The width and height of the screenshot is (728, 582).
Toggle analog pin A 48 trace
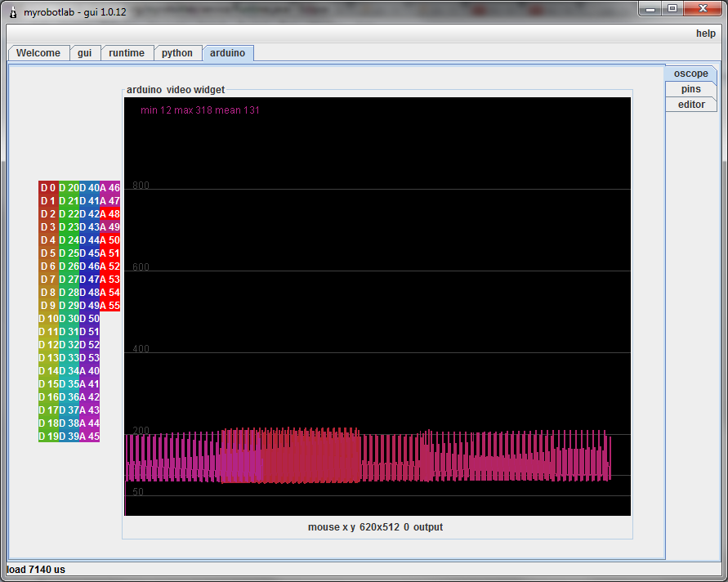click(x=110, y=213)
